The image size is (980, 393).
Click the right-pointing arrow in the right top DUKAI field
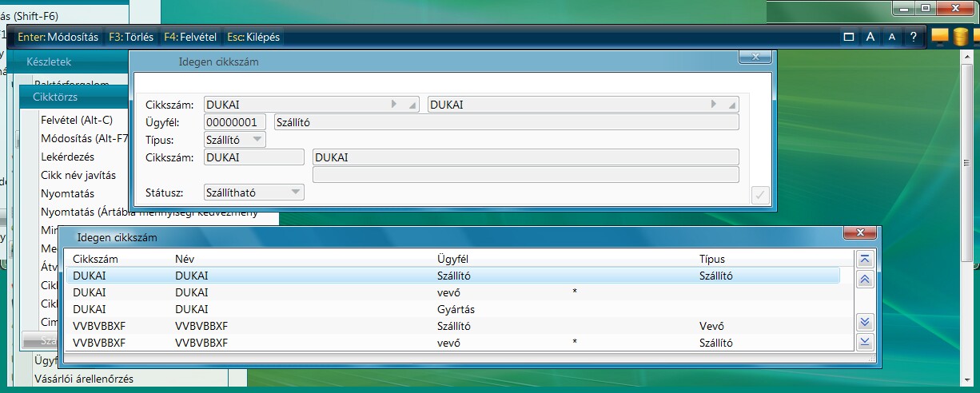point(714,105)
